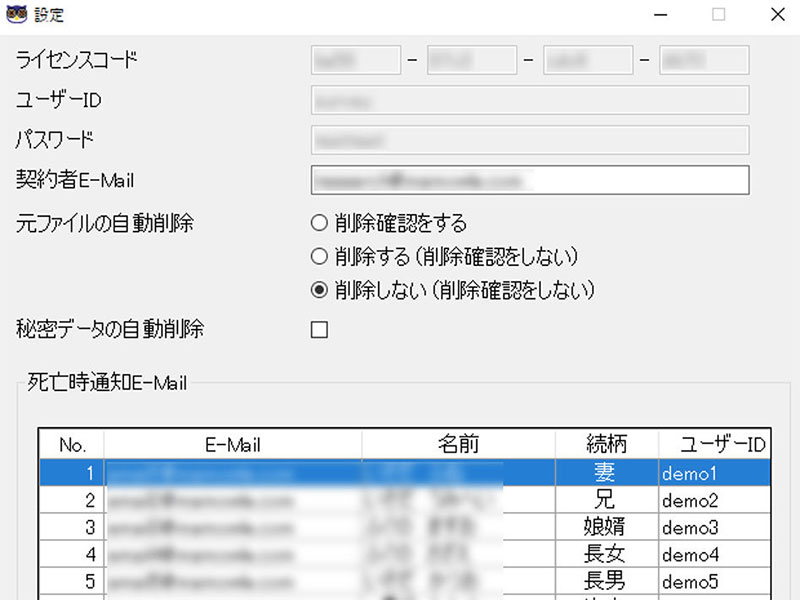Click the 続柄 column header

pos(607,445)
